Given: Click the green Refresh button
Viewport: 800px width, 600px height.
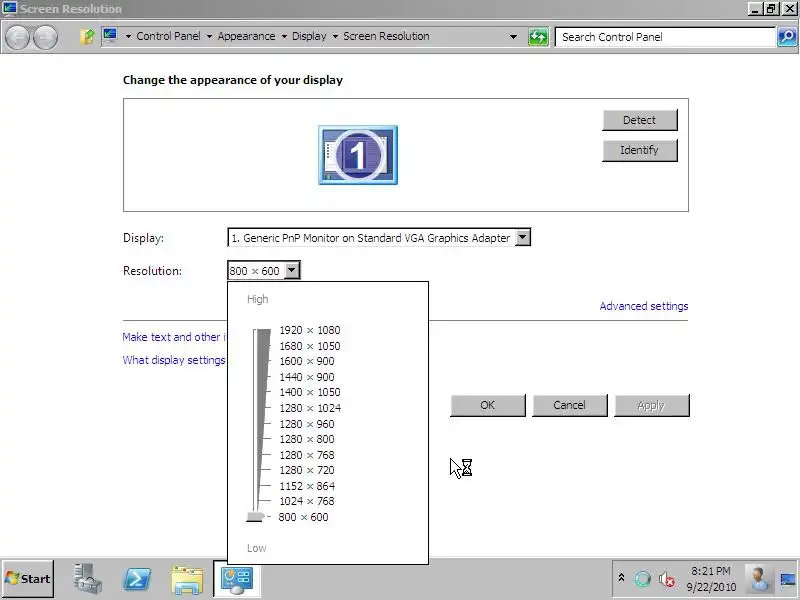Looking at the screenshot, I should [x=538, y=37].
